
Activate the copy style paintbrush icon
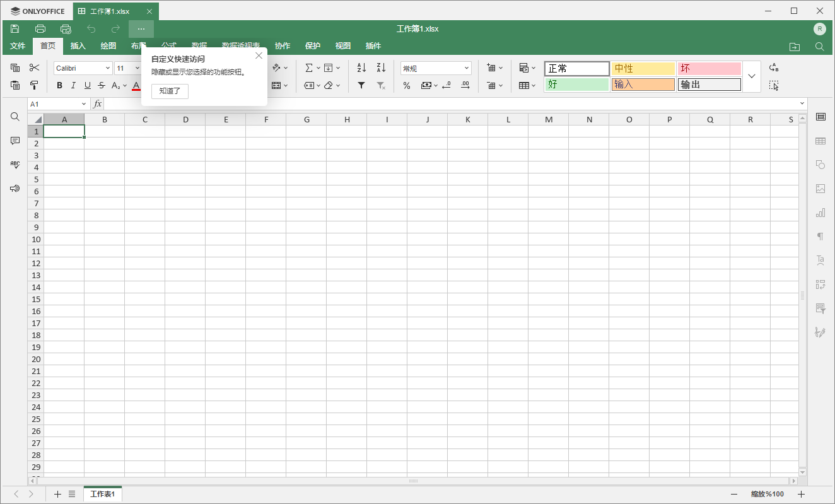point(34,85)
